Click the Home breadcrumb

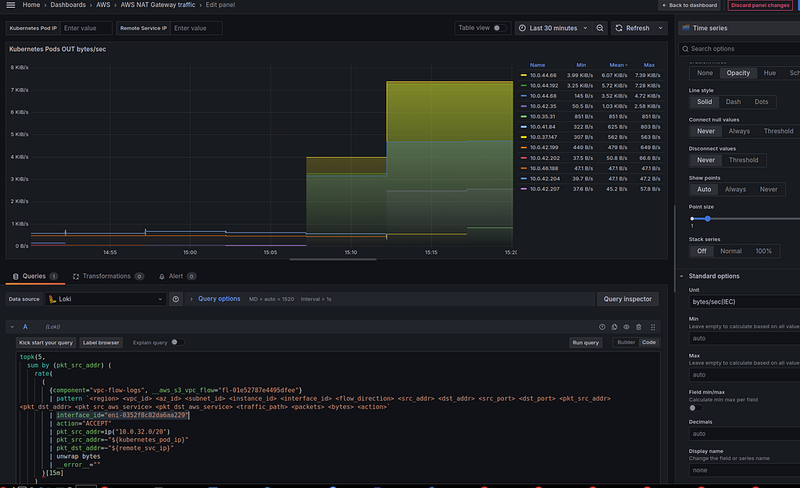point(31,5)
